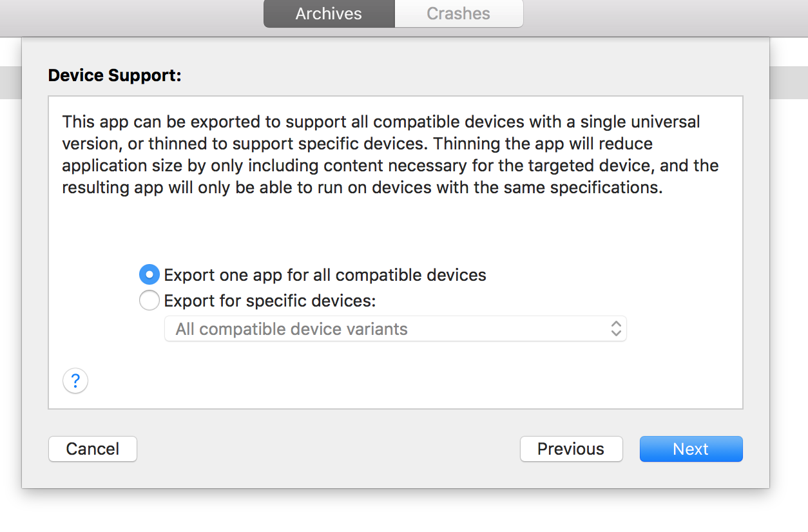Click the app thinning description paragraph
The image size is (808, 532).
[390, 155]
